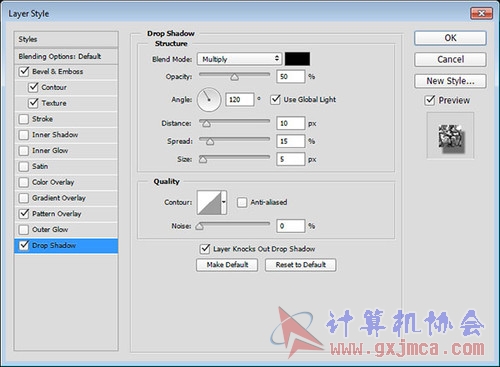Open the black shadow color swatch
This screenshot has height=367, width=500.
pyautogui.click(x=297, y=59)
